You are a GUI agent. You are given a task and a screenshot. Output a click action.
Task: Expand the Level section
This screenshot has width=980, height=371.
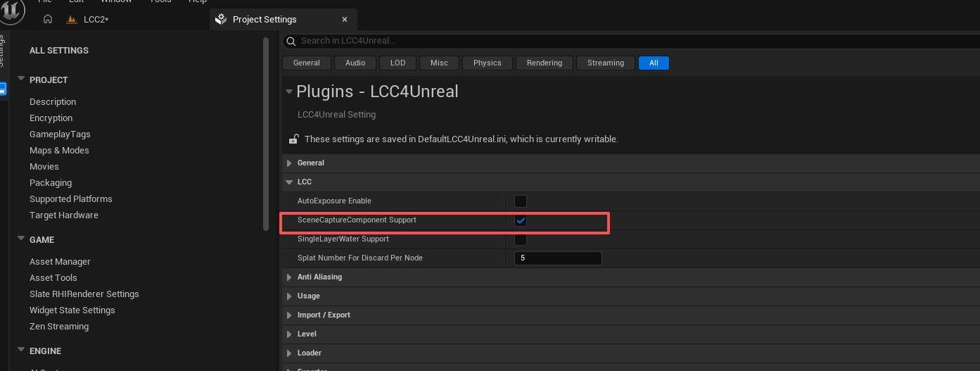(289, 334)
